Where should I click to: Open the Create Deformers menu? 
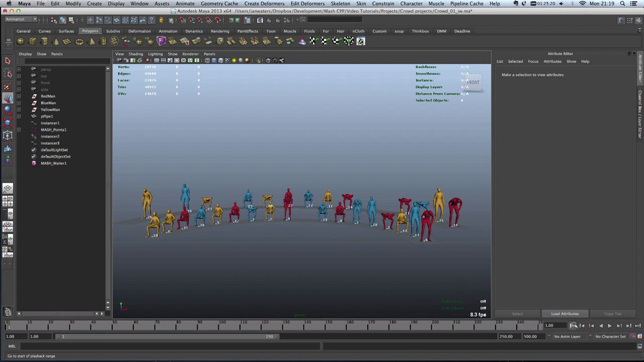click(264, 3)
